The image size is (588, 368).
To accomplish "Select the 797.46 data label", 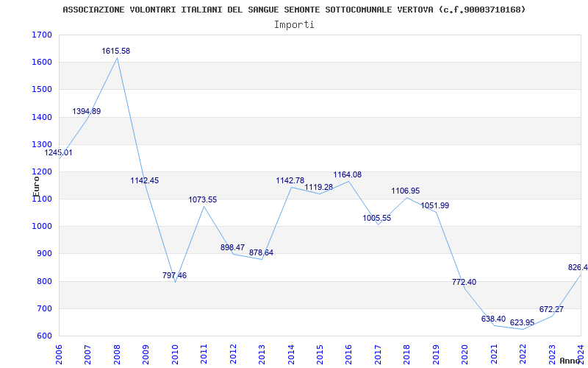I will pos(174,275).
